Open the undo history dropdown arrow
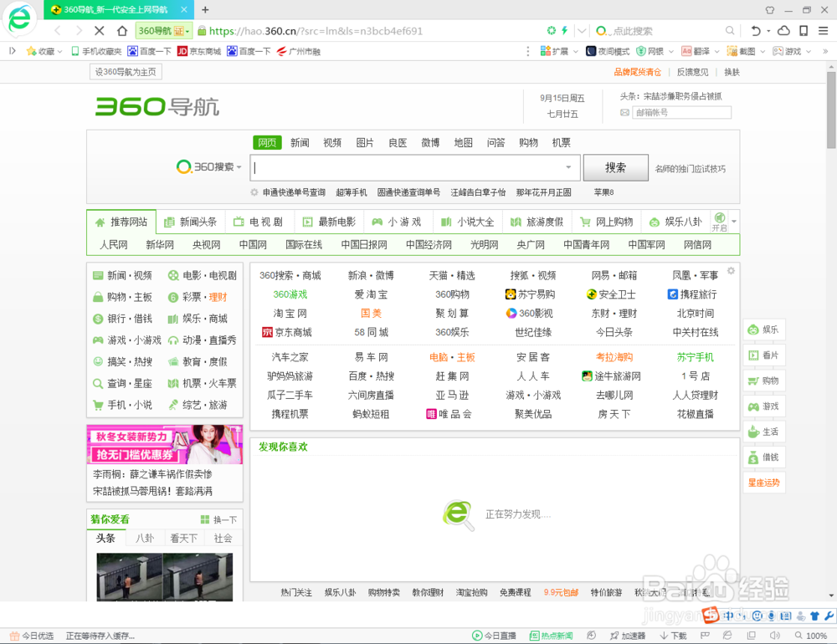This screenshot has height=644, width=837. pyautogui.click(x=768, y=31)
